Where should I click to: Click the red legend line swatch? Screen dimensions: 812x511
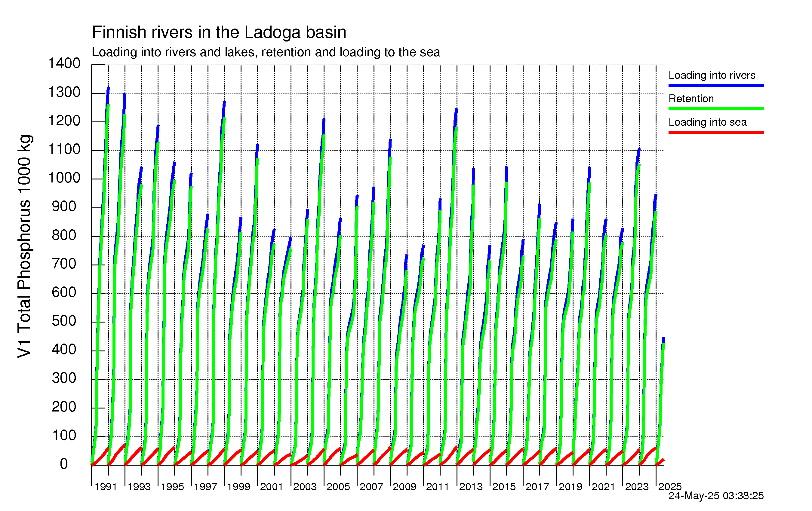coord(716,132)
